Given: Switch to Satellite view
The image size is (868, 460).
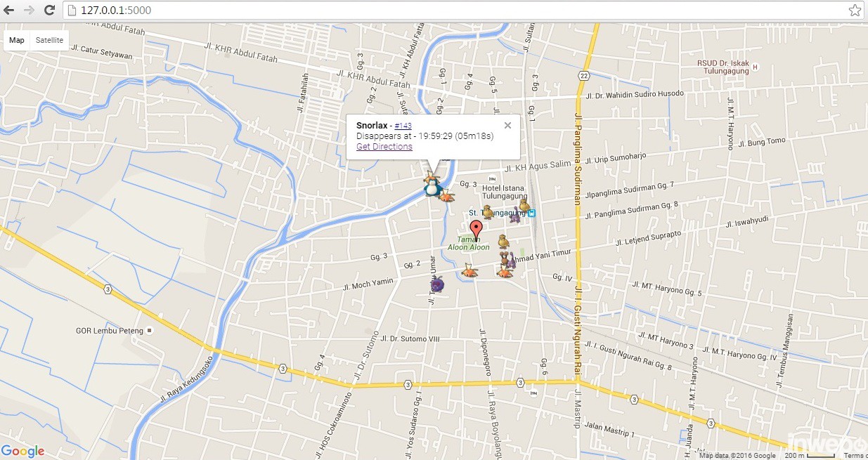Looking at the screenshot, I should (48, 40).
